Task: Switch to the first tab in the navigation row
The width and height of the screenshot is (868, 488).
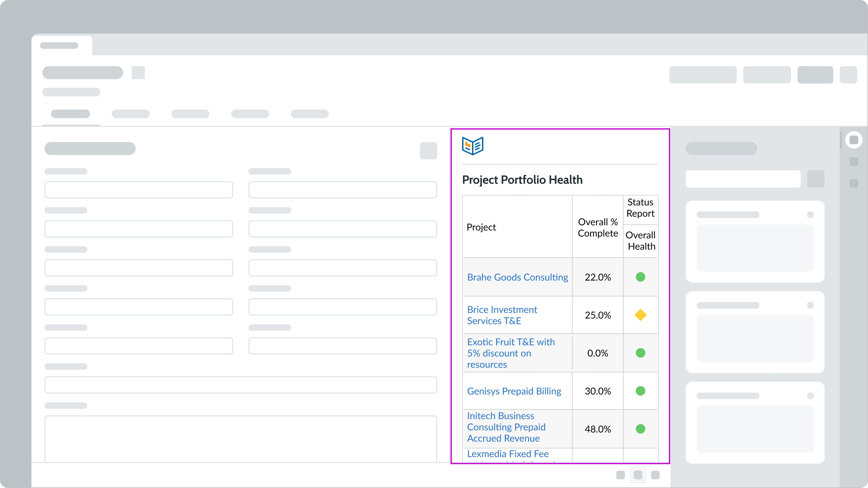Action: [x=70, y=114]
